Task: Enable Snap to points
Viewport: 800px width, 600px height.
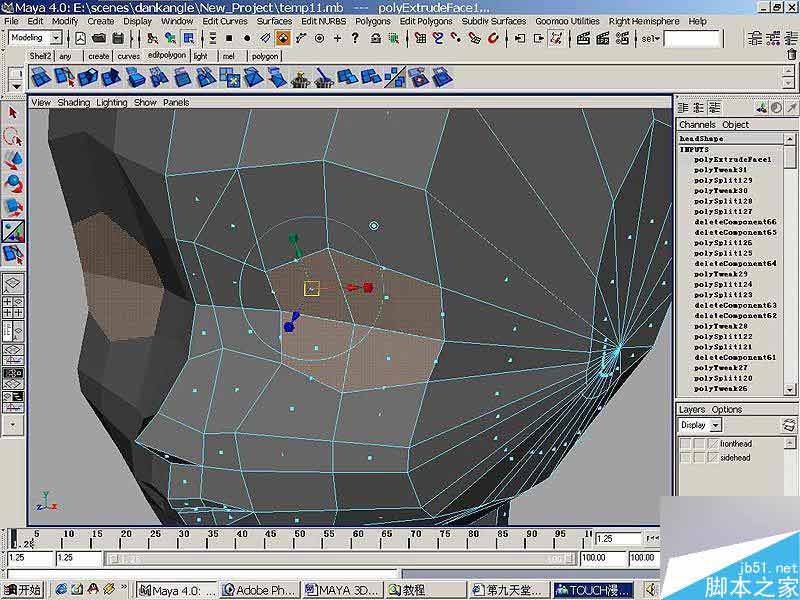Action: tap(456, 38)
